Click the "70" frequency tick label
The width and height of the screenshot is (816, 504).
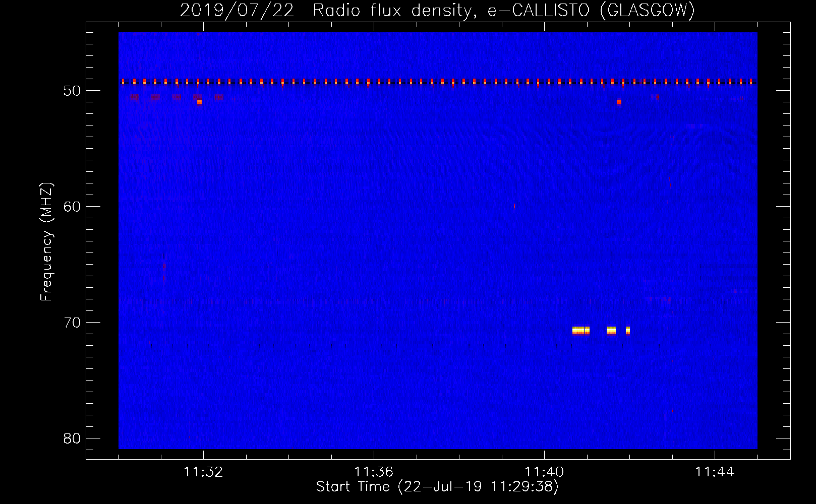tap(72, 323)
